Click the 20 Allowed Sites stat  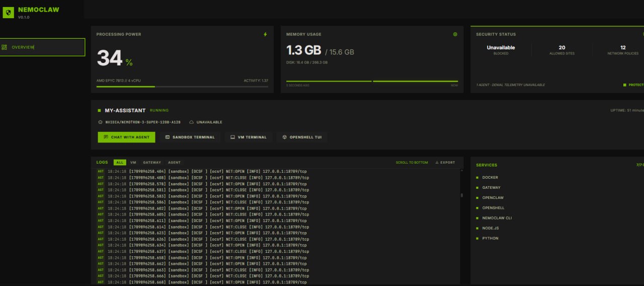point(562,50)
